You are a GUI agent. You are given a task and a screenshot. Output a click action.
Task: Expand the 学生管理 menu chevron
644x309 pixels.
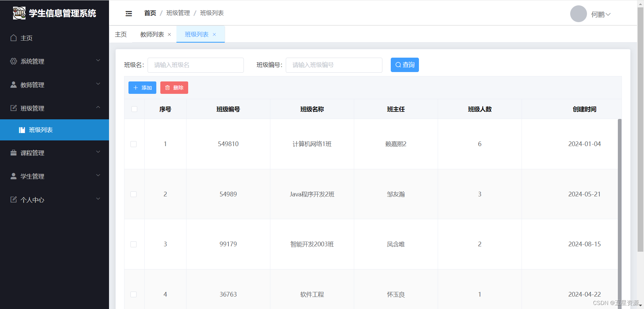tap(98, 175)
